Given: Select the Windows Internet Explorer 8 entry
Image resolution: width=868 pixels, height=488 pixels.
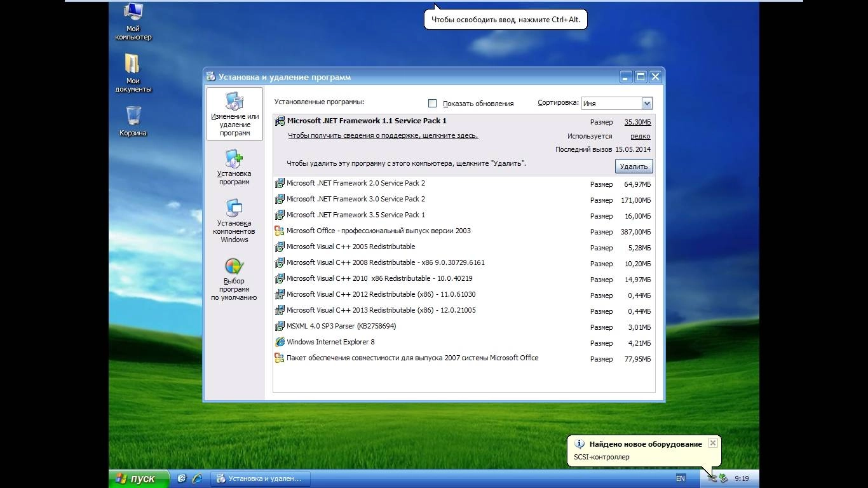Looking at the screenshot, I should [464, 342].
